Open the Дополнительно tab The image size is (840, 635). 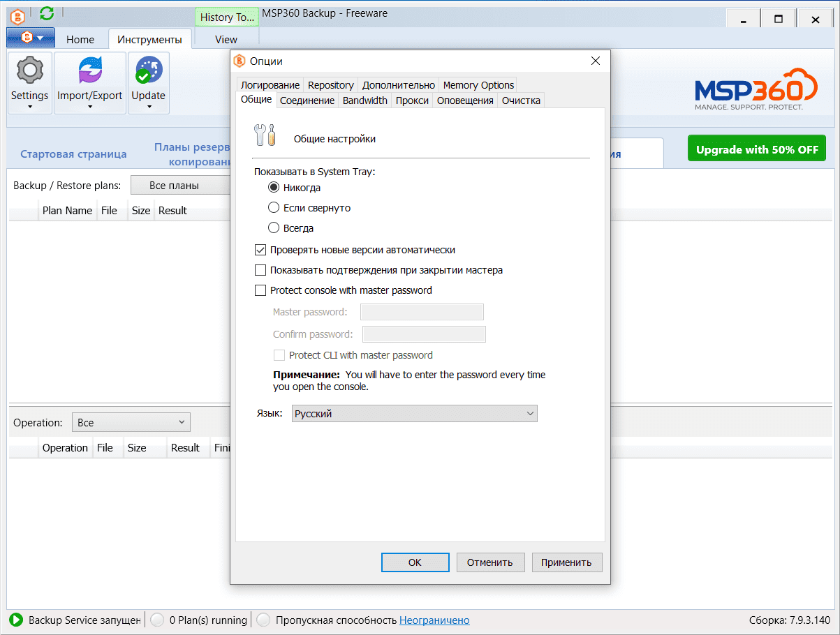[399, 85]
